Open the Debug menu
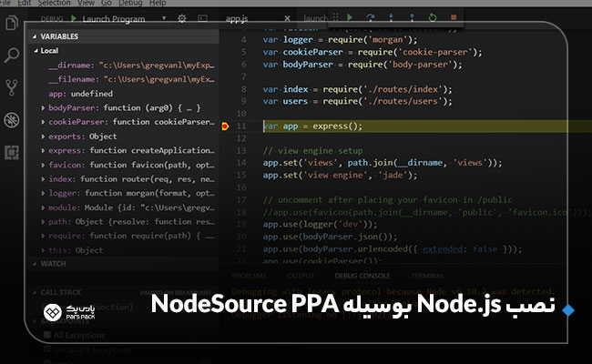 coord(130,3)
